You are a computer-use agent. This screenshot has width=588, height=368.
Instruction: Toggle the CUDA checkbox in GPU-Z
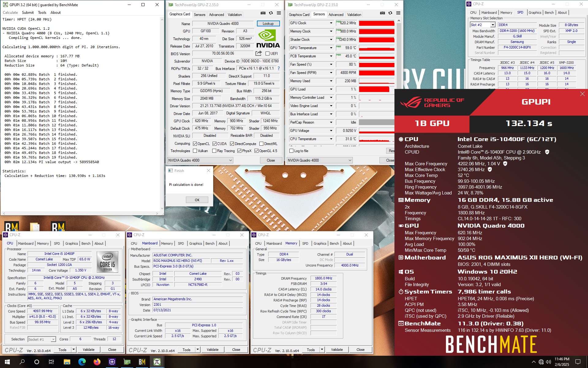coord(214,144)
